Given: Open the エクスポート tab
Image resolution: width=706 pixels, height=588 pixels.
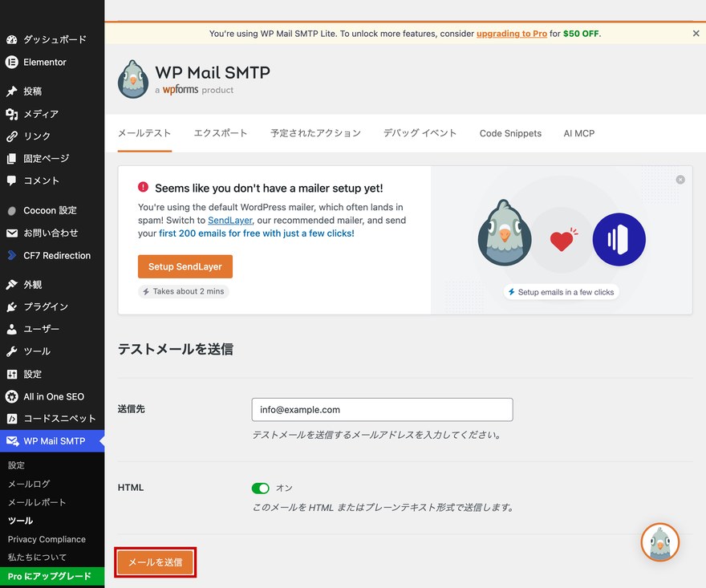Looking at the screenshot, I should coord(220,133).
